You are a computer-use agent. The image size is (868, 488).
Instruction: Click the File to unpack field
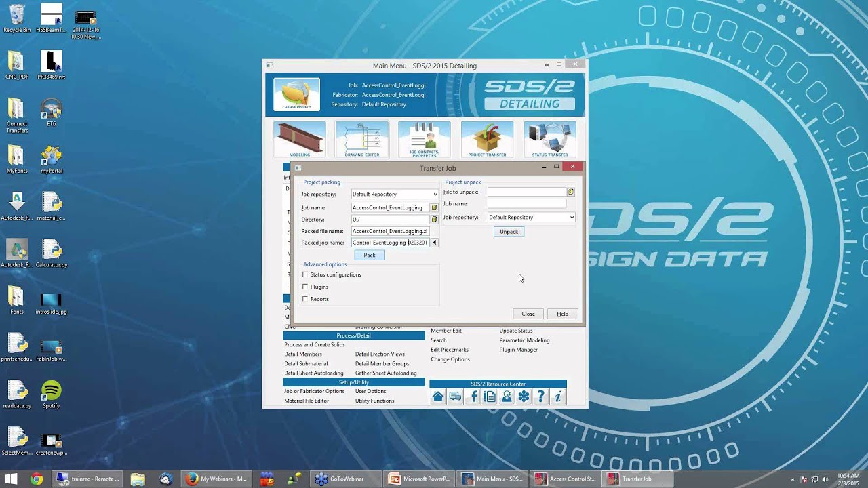tap(526, 192)
